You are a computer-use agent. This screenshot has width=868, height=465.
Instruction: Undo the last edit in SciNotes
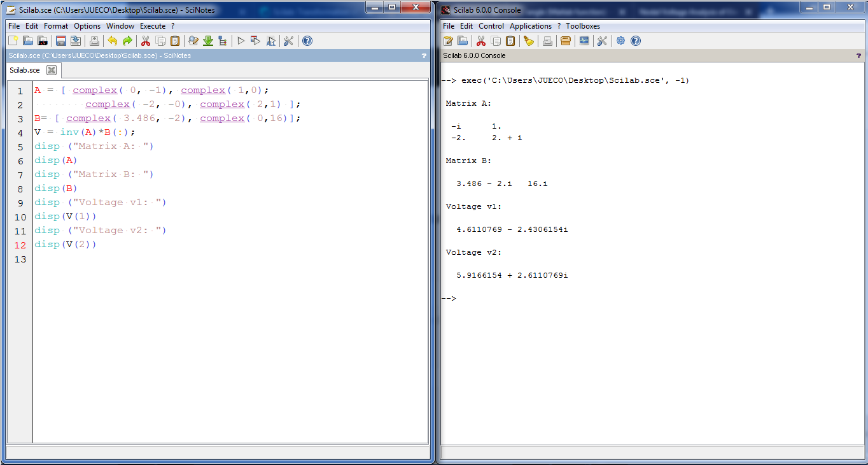point(113,41)
